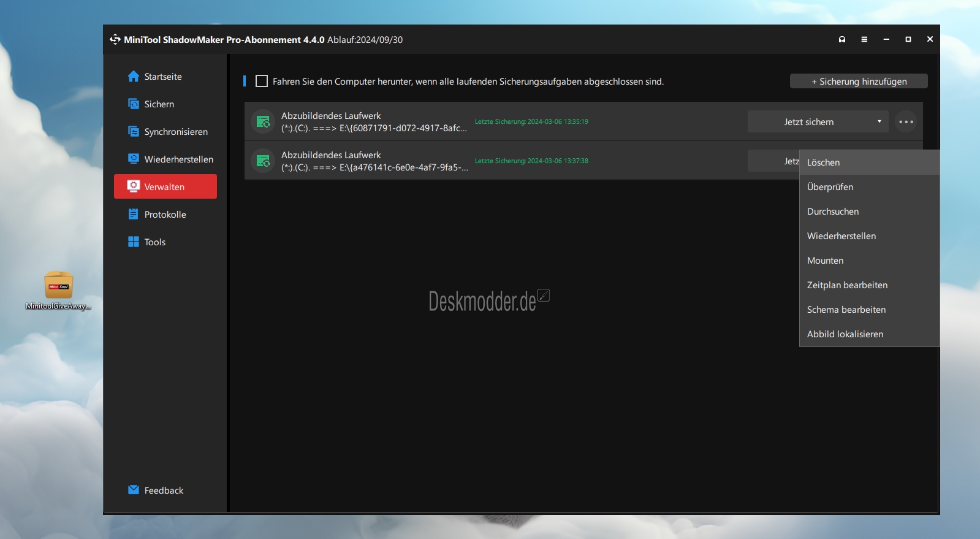Image resolution: width=980 pixels, height=539 pixels.
Task: Select the MinitoolGiveAway desktop icon
Action: 59,291
